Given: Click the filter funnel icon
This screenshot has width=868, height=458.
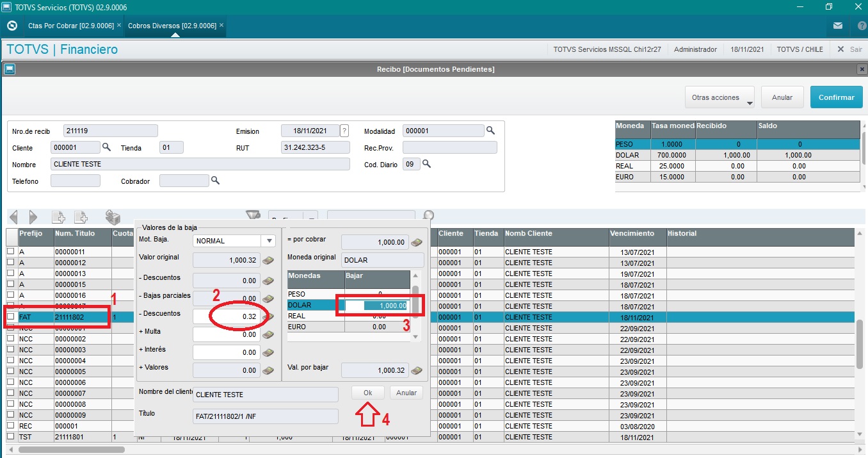Looking at the screenshot, I should point(253,217).
